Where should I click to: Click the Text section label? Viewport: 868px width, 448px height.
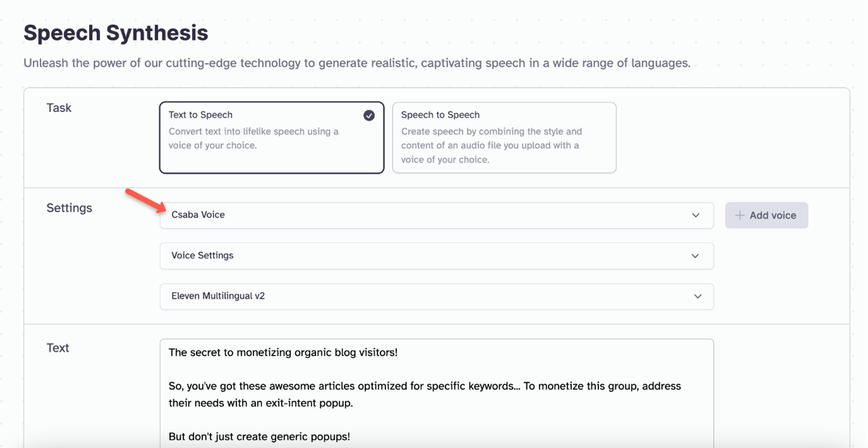point(58,348)
